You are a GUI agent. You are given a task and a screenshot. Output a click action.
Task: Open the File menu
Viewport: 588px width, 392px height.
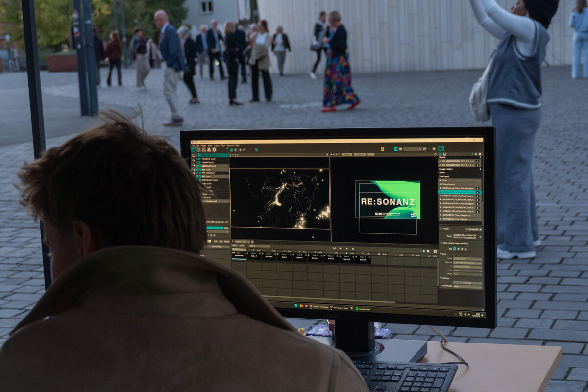(193, 145)
